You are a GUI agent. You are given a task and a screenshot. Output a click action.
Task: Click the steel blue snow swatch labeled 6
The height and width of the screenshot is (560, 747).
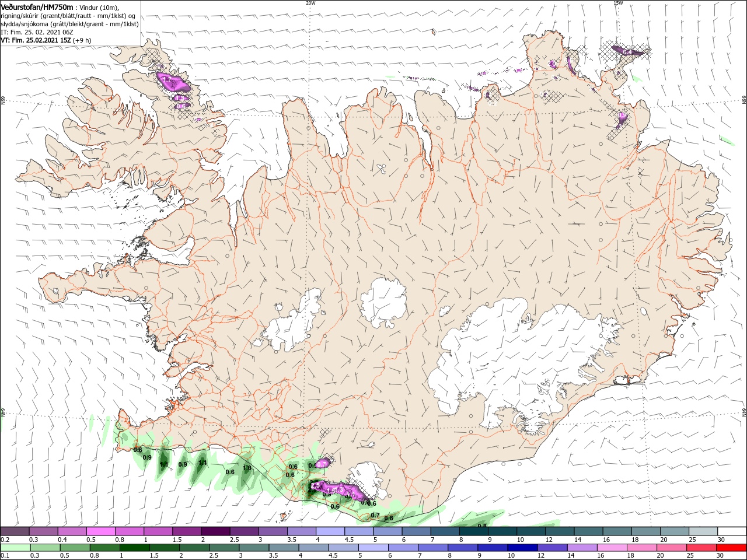tap(416, 531)
